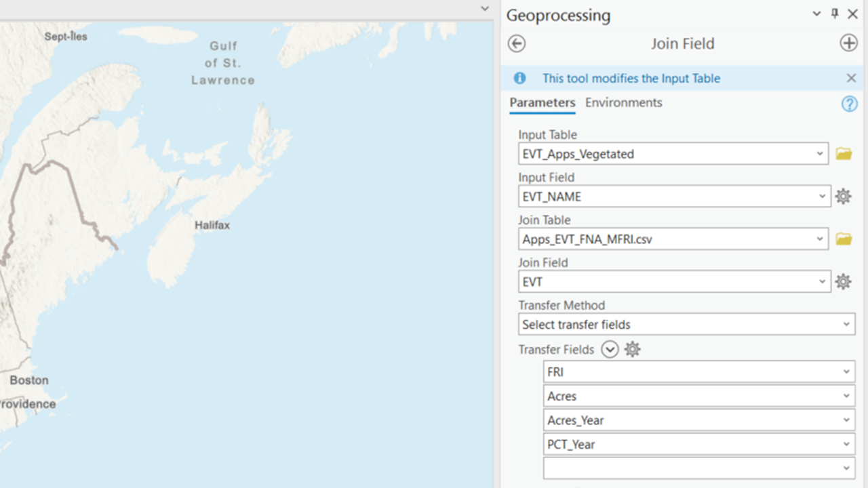Select the Parameters tab
Viewport: 868px width, 488px height.
coord(542,102)
